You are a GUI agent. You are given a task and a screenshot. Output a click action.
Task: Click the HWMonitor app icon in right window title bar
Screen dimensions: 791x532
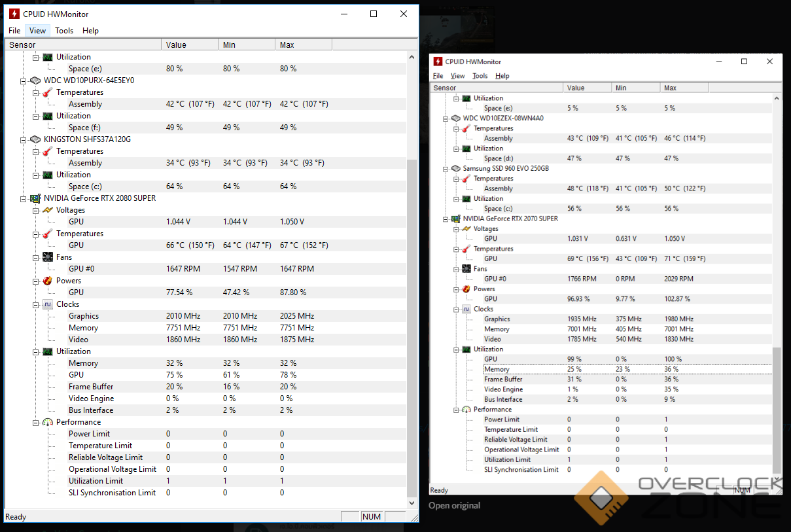[438, 62]
